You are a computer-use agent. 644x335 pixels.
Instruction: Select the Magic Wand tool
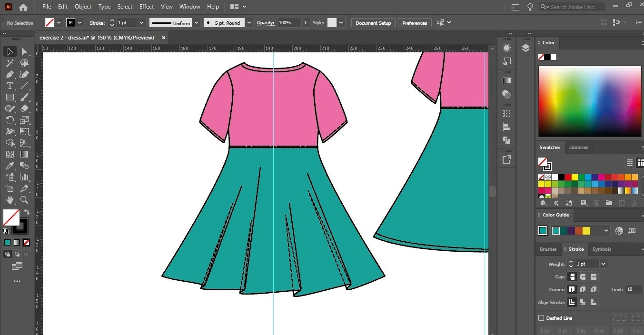pos(10,63)
